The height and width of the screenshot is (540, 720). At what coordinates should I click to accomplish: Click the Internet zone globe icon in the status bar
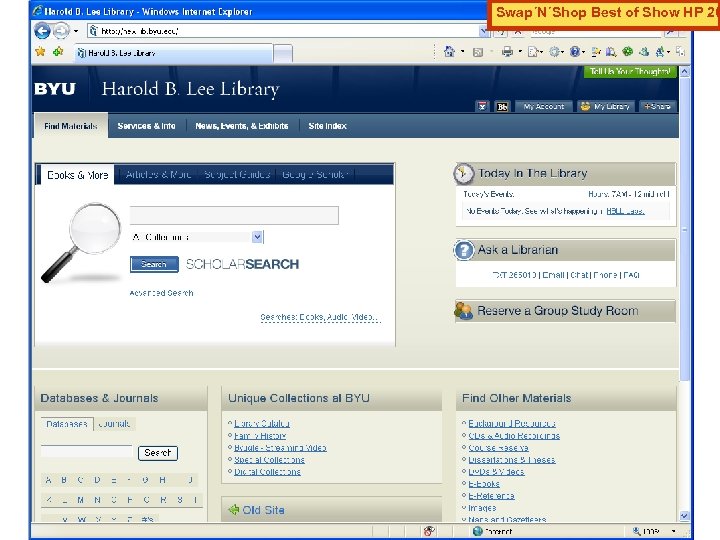478,531
